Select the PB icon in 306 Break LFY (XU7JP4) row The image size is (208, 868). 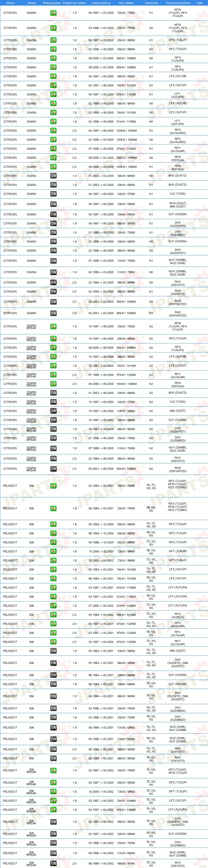tap(53, 810)
